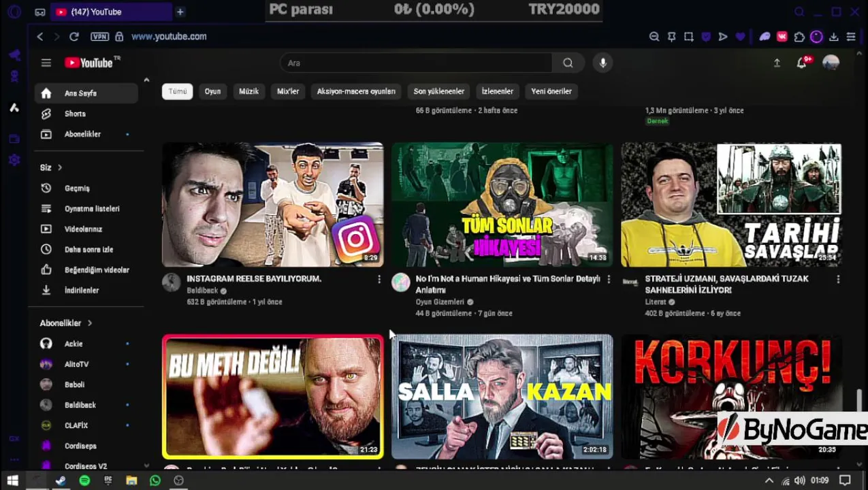The width and height of the screenshot is (868, 490).
Task: Start voice search with the microphone
Action: click(x=602, y=63)
